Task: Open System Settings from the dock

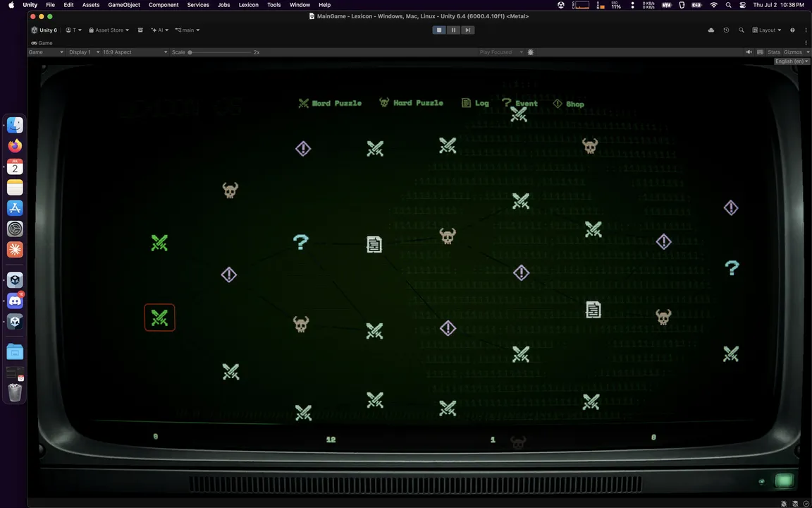Action: pyautogui.click(x=15, y=229)
